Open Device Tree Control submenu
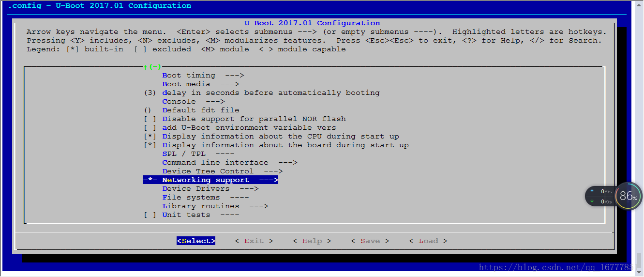Viewport: 644px width, 277px height. click(223, 171)
